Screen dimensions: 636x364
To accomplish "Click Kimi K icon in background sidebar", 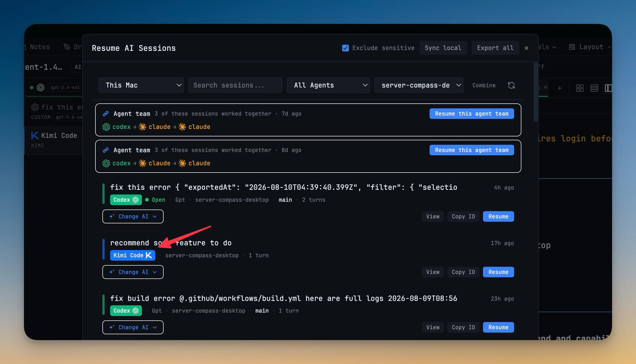I will pos(35,136).
